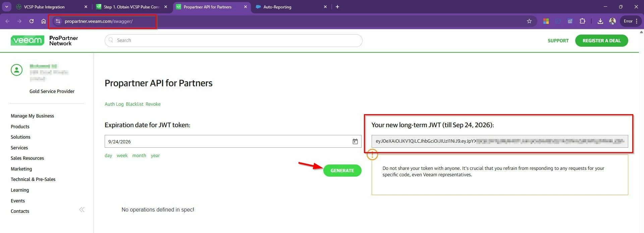The height and width of the screenshot is (233, 644).
Task: Click the Revoke link
Action: [153, 104]
